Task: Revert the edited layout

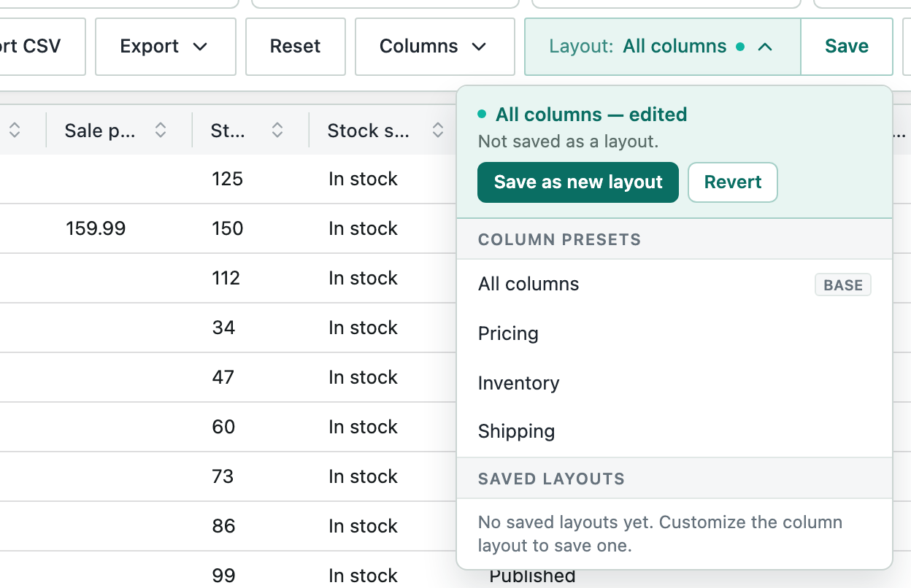Action: [x=733, y=182]
